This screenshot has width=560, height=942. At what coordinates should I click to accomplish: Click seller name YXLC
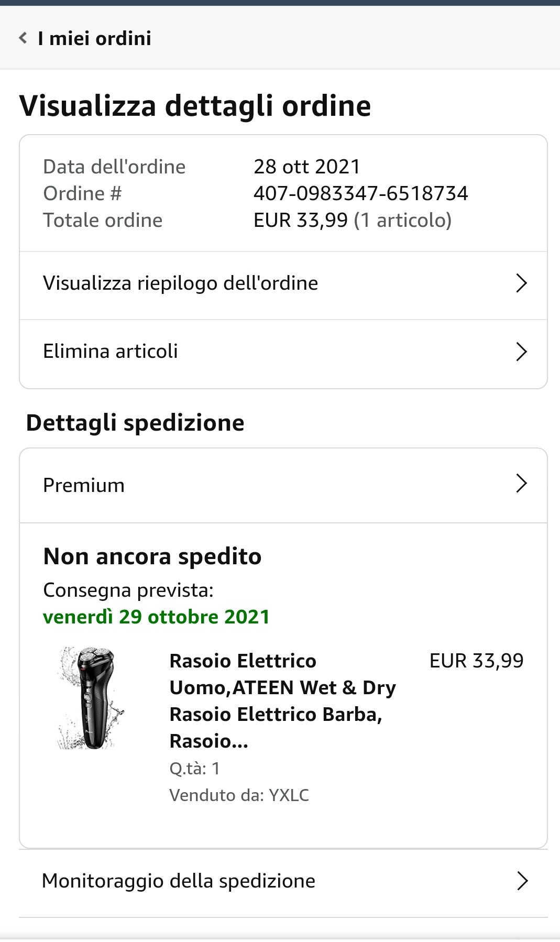289,795
